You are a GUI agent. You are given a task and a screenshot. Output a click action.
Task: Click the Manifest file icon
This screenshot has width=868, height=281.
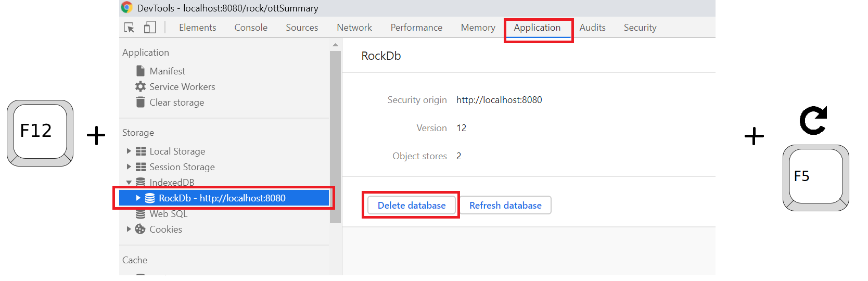(140, 71)
